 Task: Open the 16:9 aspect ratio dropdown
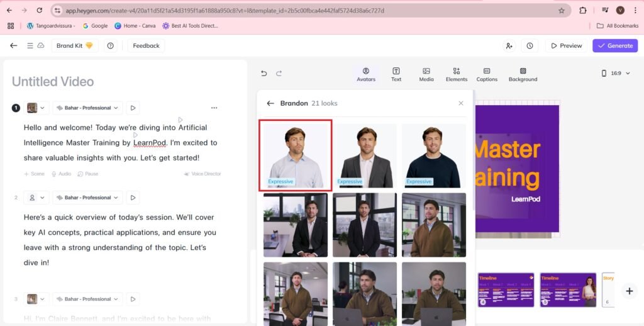point(616,73)
